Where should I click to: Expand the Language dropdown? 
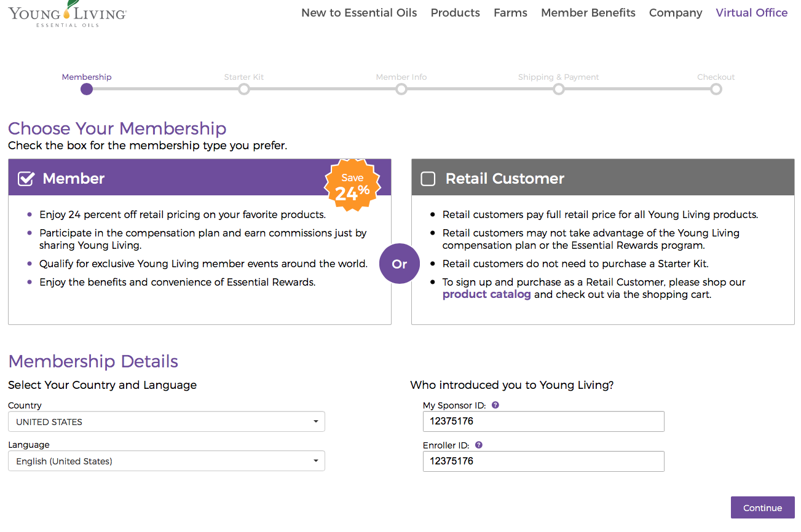click(x=167, y=461)
